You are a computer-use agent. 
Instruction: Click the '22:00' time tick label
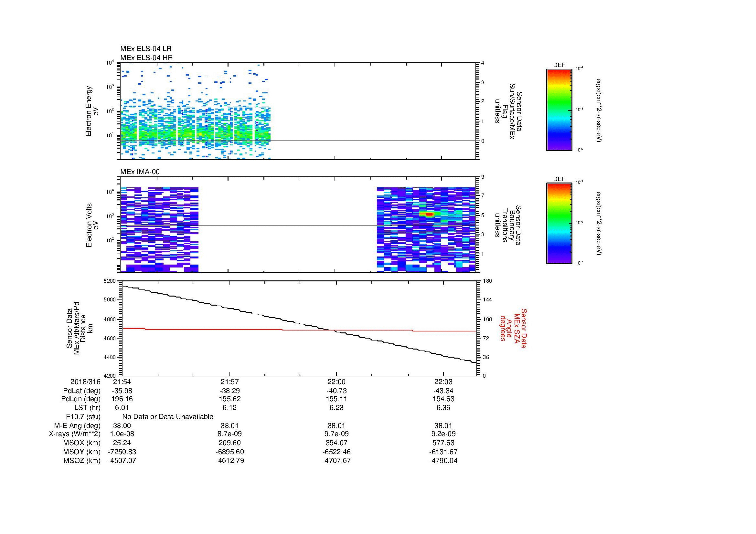(336, 382)
